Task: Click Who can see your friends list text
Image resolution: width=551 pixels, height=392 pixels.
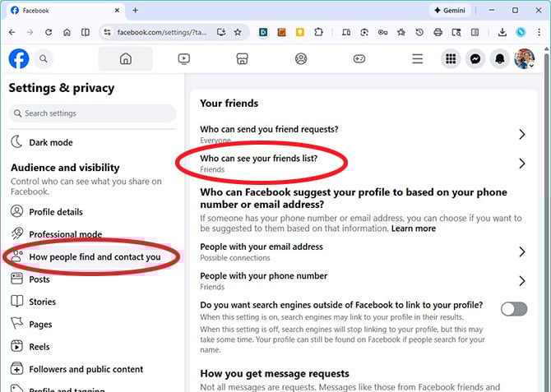Action: coord(258,159)
